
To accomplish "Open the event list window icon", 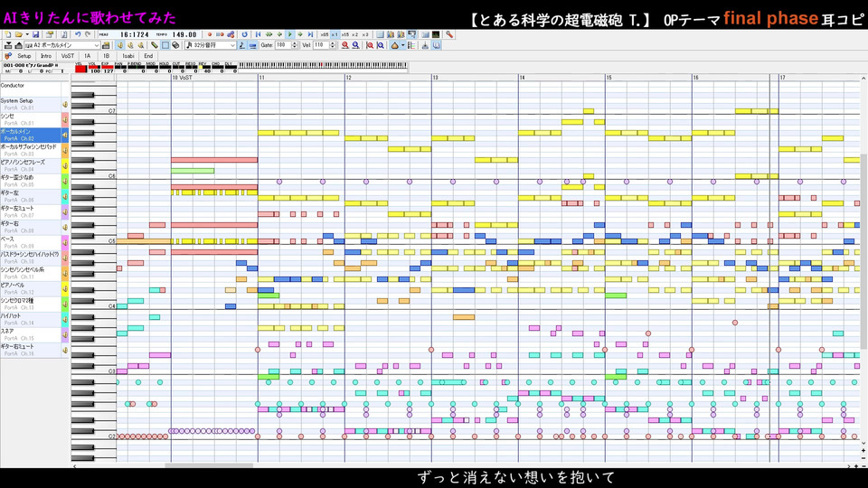I will tap(380, 34).
